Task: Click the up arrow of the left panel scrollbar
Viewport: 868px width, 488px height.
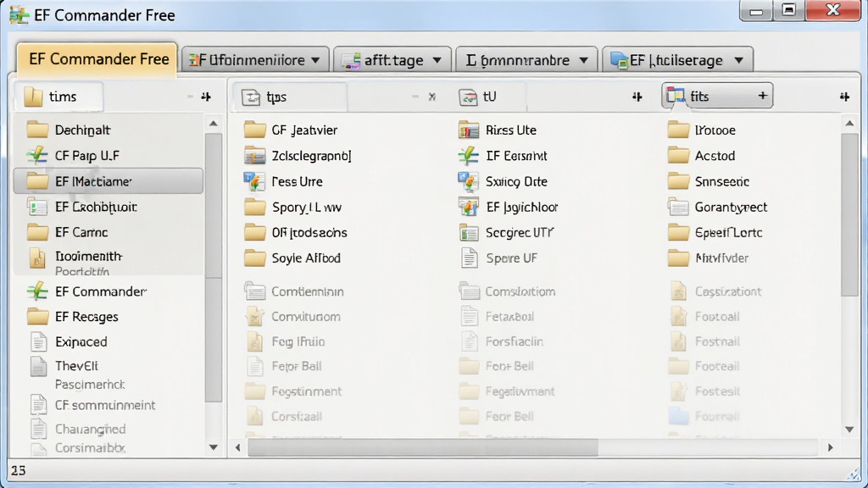Action: pos(214,124)
